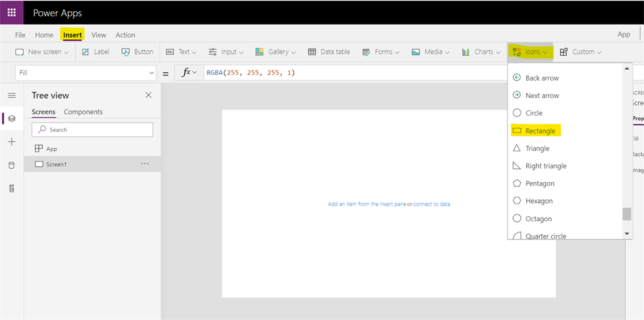Click the connect to data link
Viewport: 644px width, 320px height.
[x=431, y=204]
